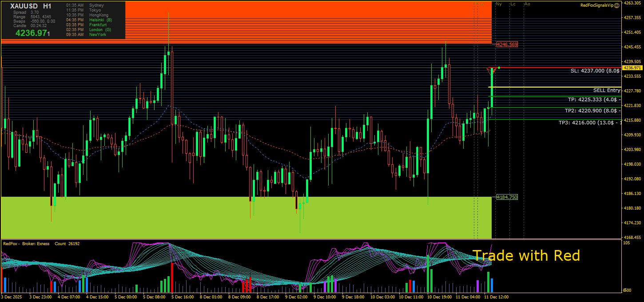Click the green dot on the SL line
The height and width of the screenshot is (302, 644).
click(499, 68)
